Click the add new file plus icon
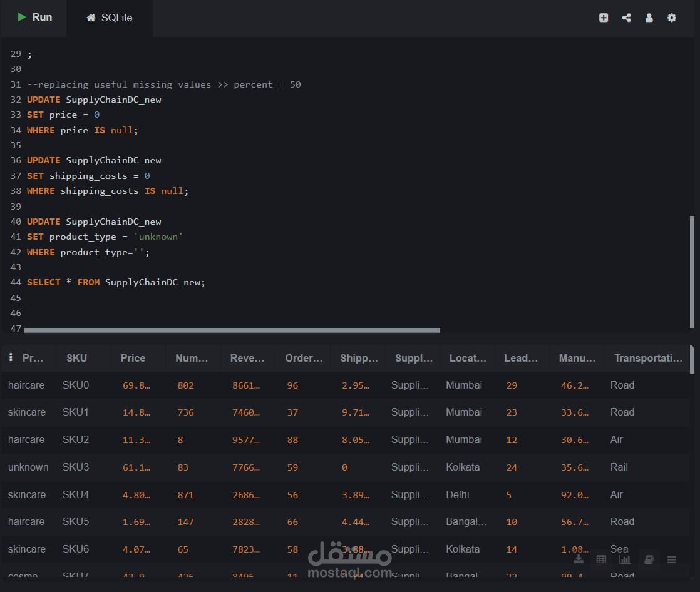This screenshot has height=592, width=700. [x=603, y=18]
